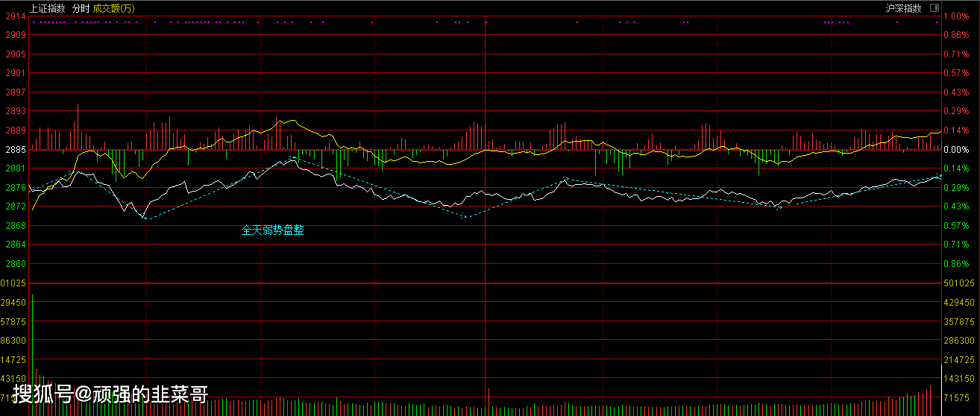
Task: Select the 分时 chart mode label
Action: point(80,8)
